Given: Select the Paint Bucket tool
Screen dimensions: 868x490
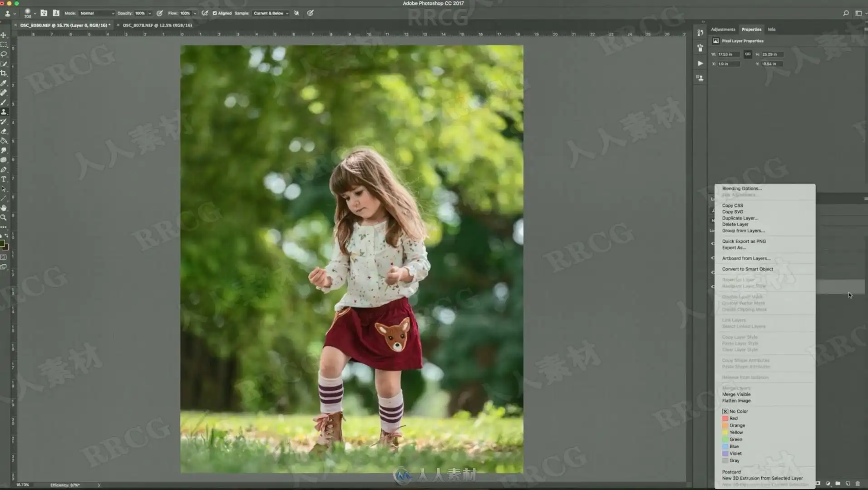Looking at the screenshot, I should (4, 141).
